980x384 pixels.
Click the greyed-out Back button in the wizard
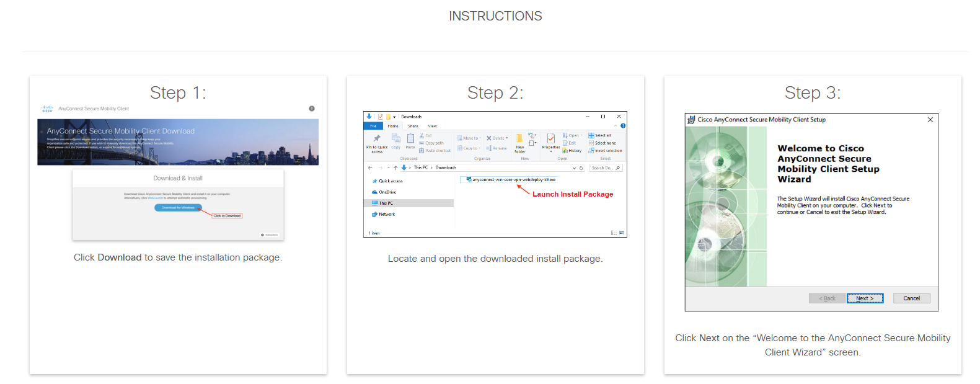click(x=827, y=298)
